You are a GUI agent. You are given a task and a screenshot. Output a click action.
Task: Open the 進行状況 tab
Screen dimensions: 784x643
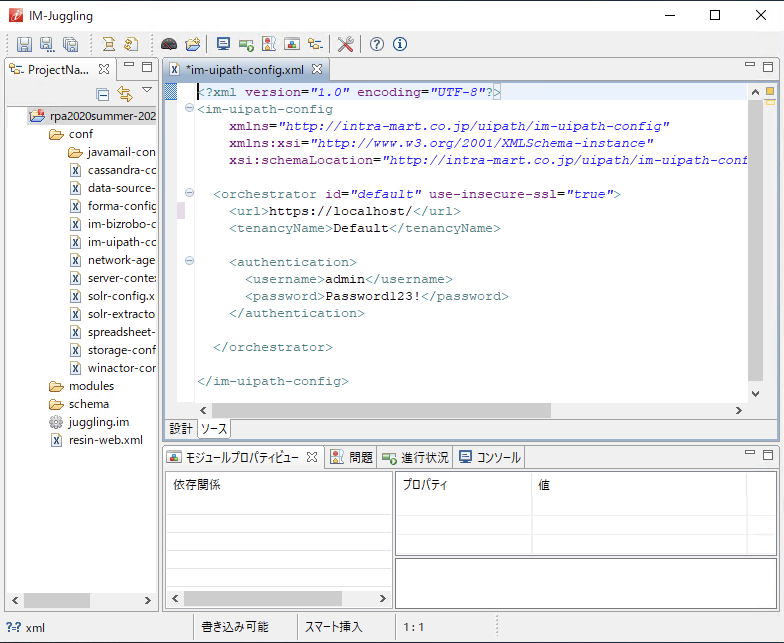pyautogui.click(x=415, y=457)
